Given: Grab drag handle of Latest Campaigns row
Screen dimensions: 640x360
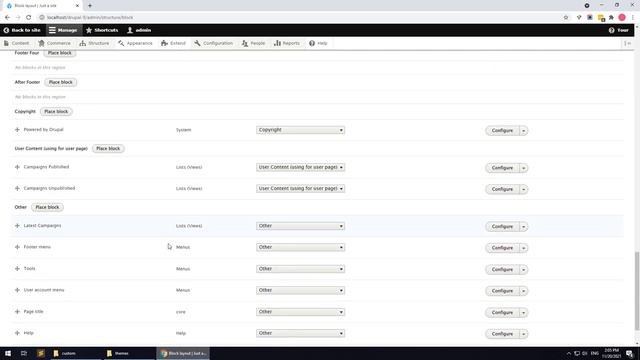Looking at the screenshot, I should tap(17, 226).
